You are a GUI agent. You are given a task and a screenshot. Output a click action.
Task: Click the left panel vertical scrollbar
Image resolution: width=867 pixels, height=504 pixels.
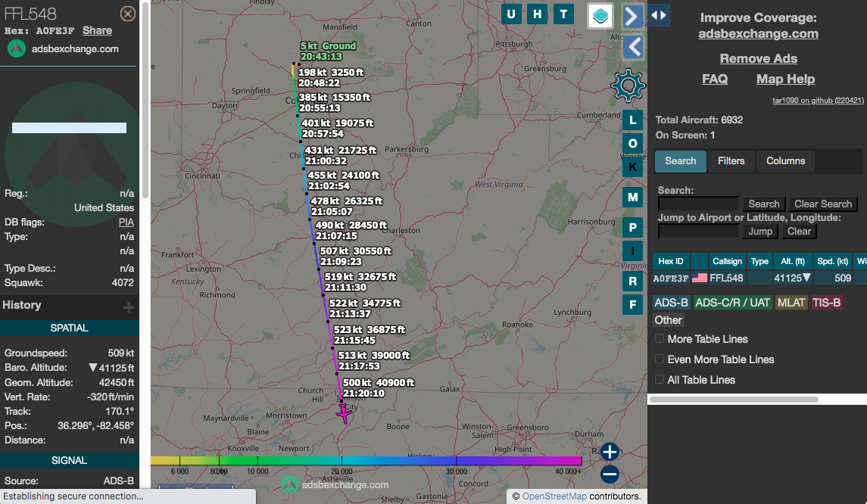coord(145,99)
